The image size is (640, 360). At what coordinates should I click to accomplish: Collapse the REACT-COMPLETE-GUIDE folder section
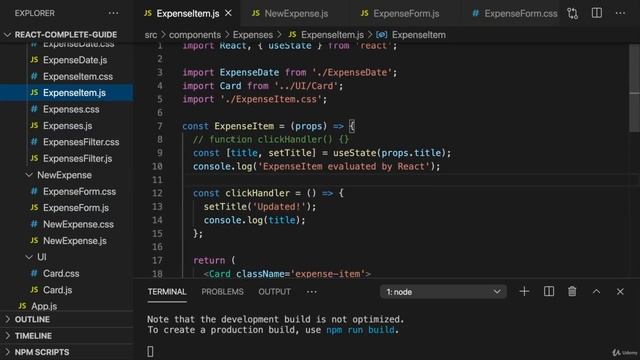click(67, 35)
